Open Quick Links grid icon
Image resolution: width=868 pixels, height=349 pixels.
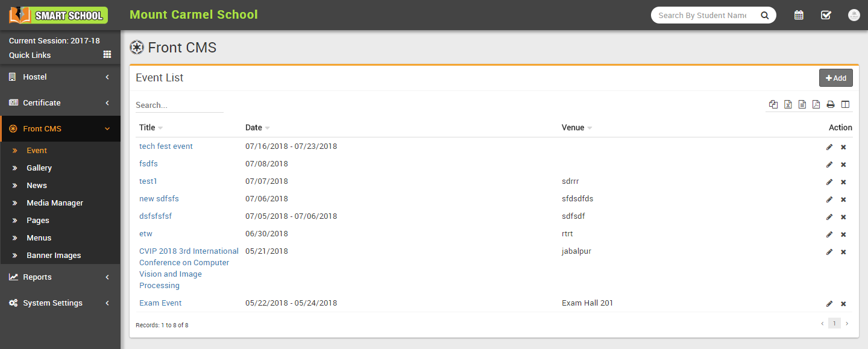tap(107, 54)
